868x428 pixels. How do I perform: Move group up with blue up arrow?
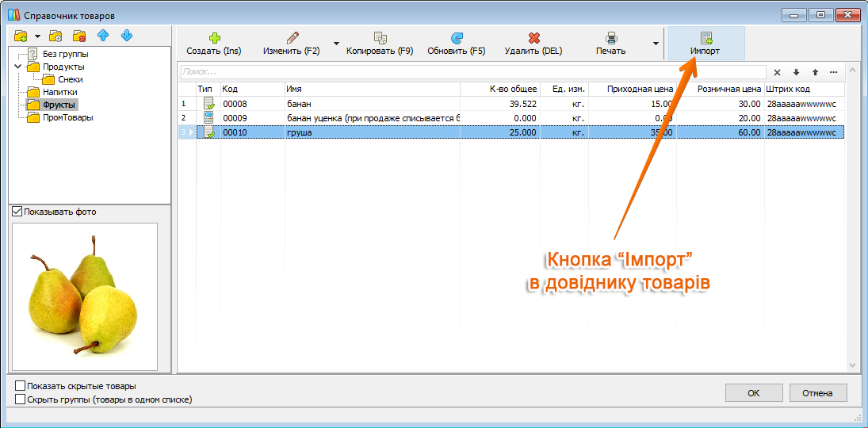coord(103,36)
